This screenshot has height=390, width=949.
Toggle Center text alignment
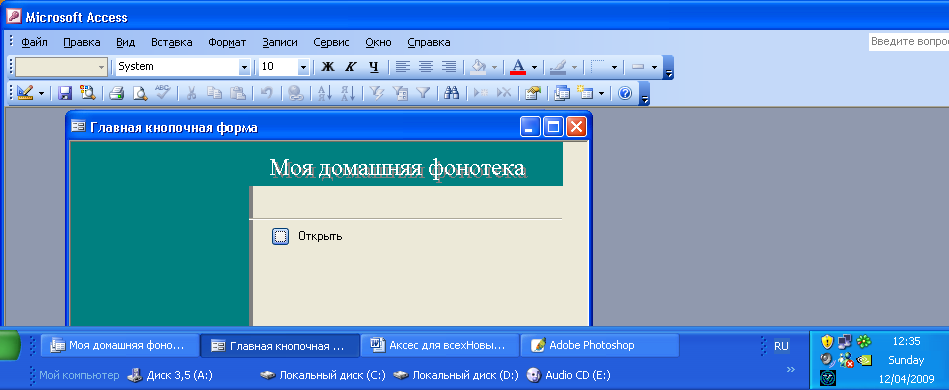click(x=425, y=67)
